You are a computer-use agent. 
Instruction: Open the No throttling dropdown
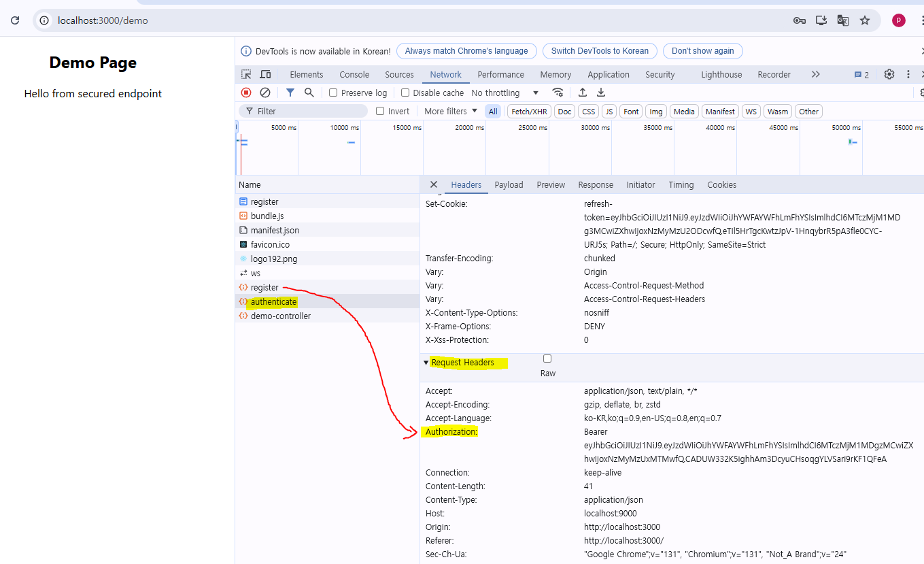click(504, 93)
